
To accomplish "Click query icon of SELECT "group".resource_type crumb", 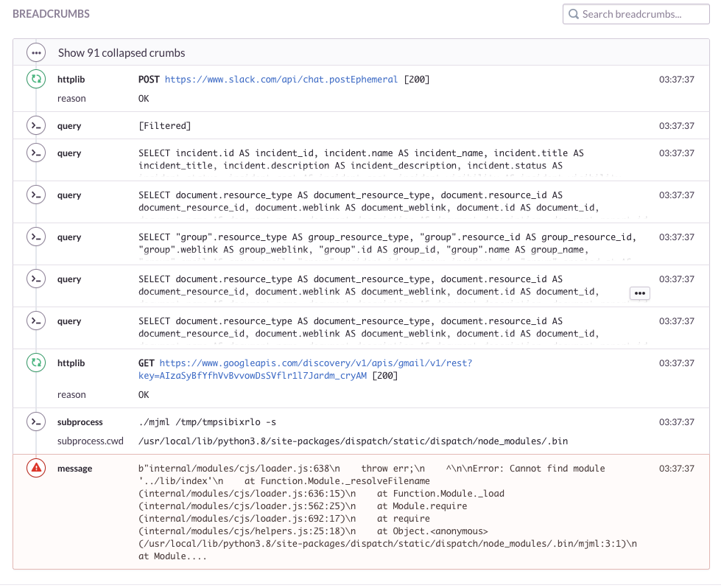I will 36,237.
